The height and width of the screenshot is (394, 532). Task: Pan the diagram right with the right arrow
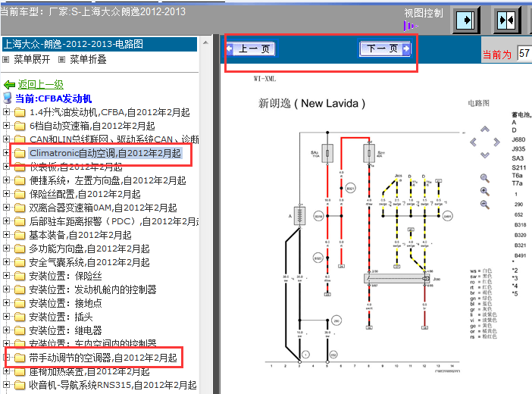(x=496, y=142)
